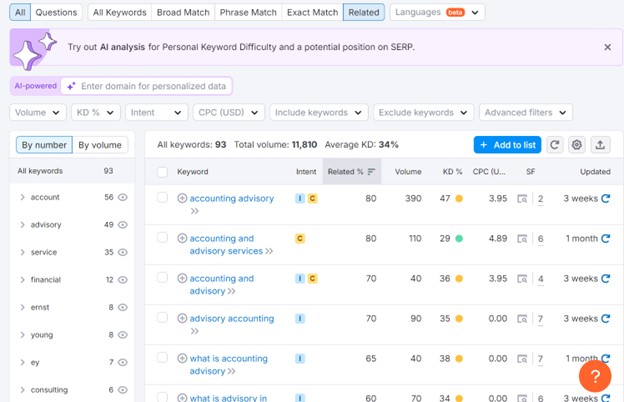This screenshot has width=624, height=402.
Task: Add 'what is accounting advisory' via plus icon
Action: (x=182, y=358)
